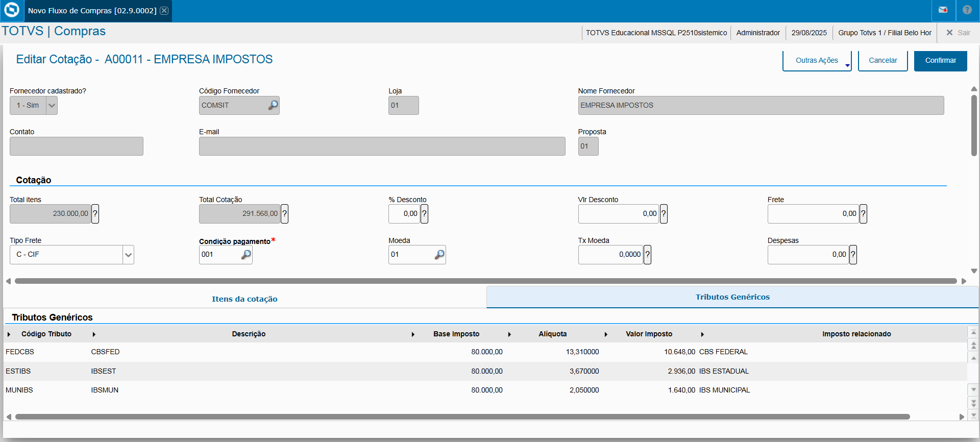Click the Cancelar button
980x442 pixels.
(883, 61)
